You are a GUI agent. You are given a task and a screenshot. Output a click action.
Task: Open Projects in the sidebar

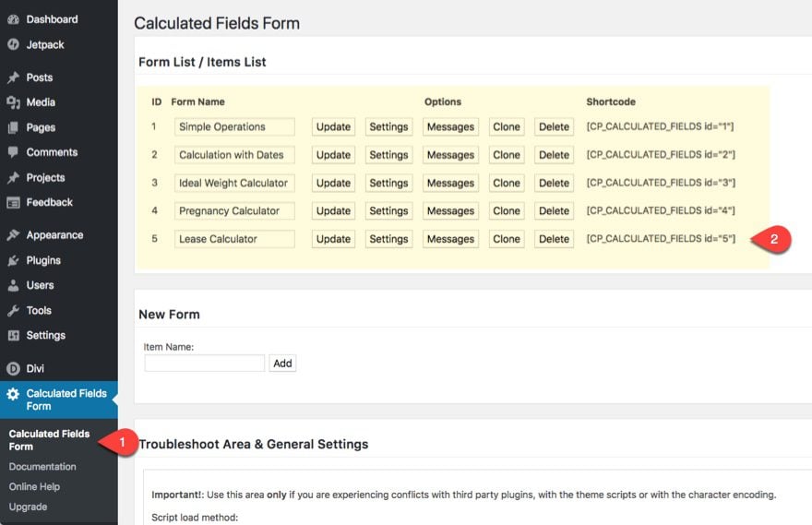[45, 177]
